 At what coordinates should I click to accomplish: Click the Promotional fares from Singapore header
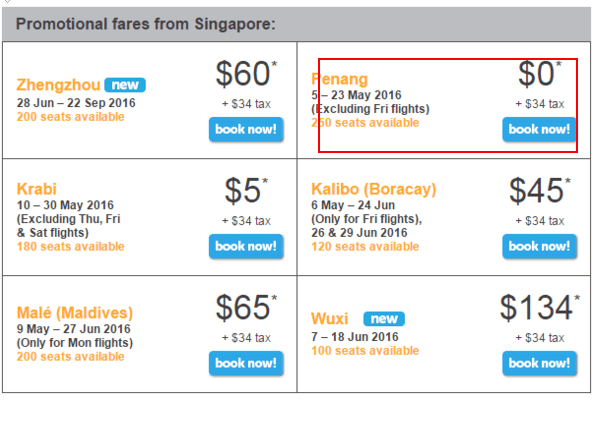[x=146, y=24]
